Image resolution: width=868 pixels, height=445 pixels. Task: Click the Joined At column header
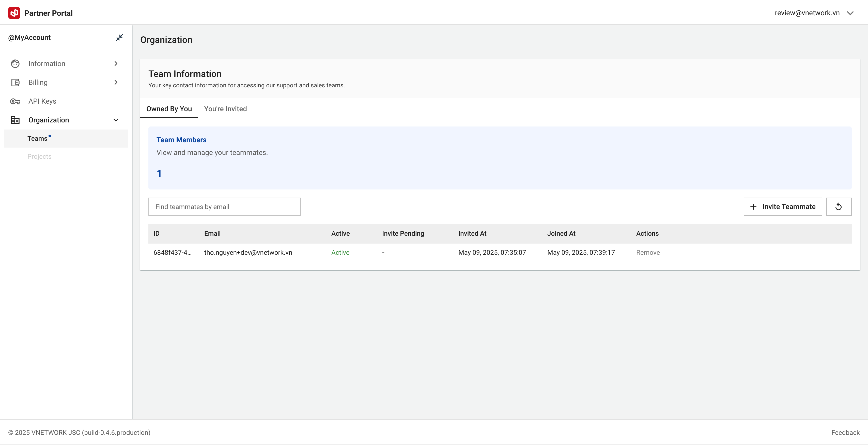(x=561, y=233)
